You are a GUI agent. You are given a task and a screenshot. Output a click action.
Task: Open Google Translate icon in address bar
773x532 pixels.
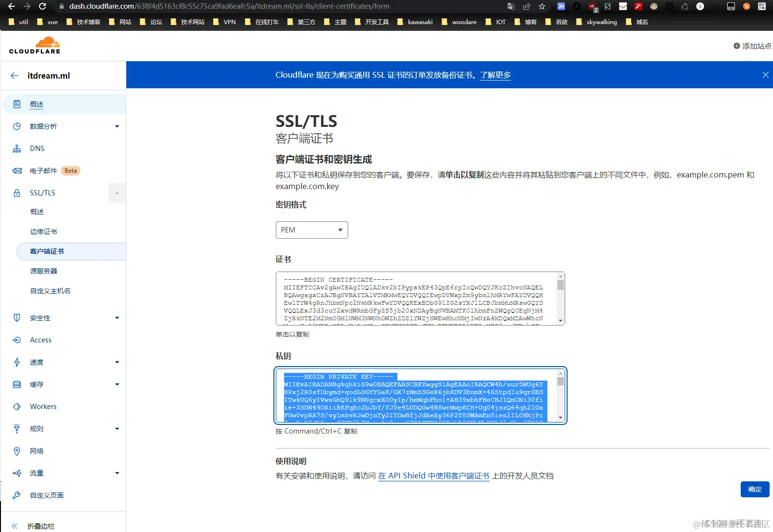pos(511,6)
